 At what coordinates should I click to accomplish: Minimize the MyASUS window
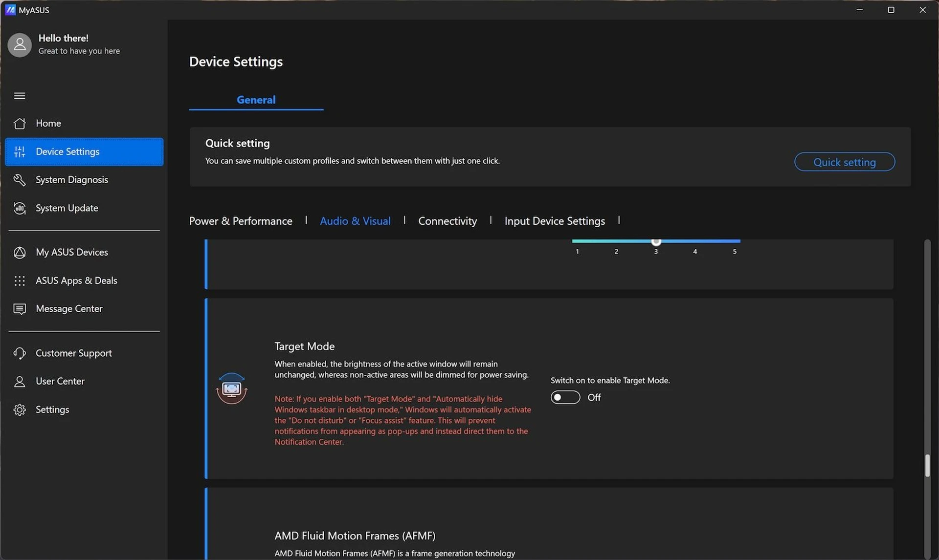coord(860,10)
